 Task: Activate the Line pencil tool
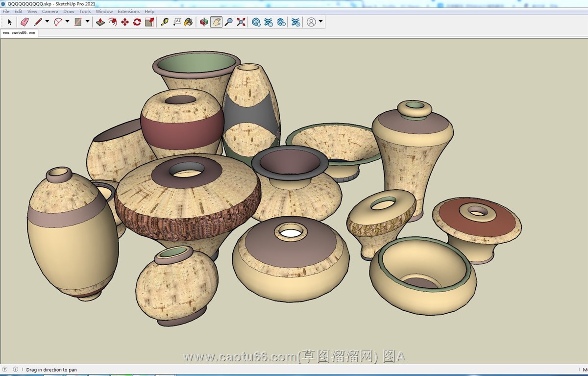coord(38,22)
